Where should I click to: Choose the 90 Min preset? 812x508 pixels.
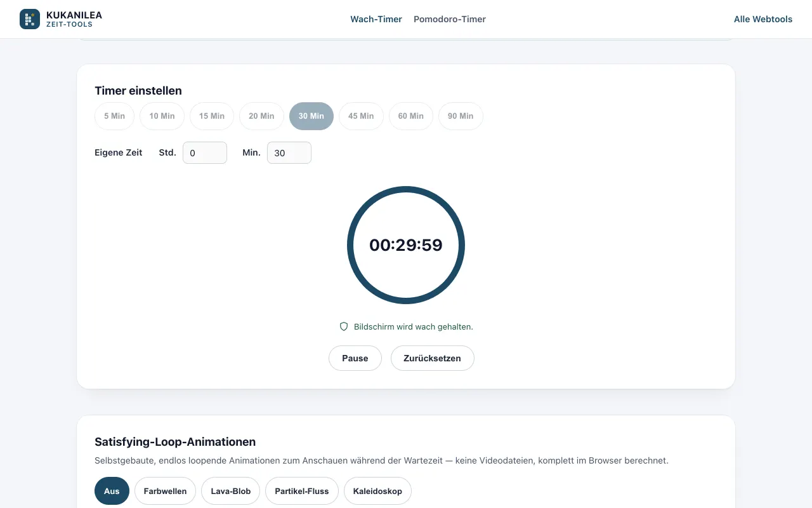461,116
